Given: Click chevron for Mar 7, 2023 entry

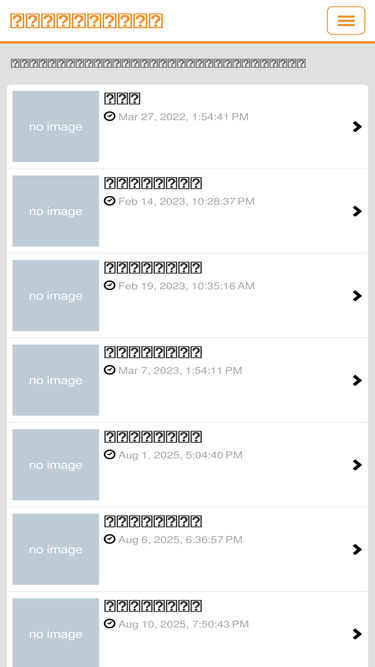Looking at the screenshot, I should click(357, 380).
